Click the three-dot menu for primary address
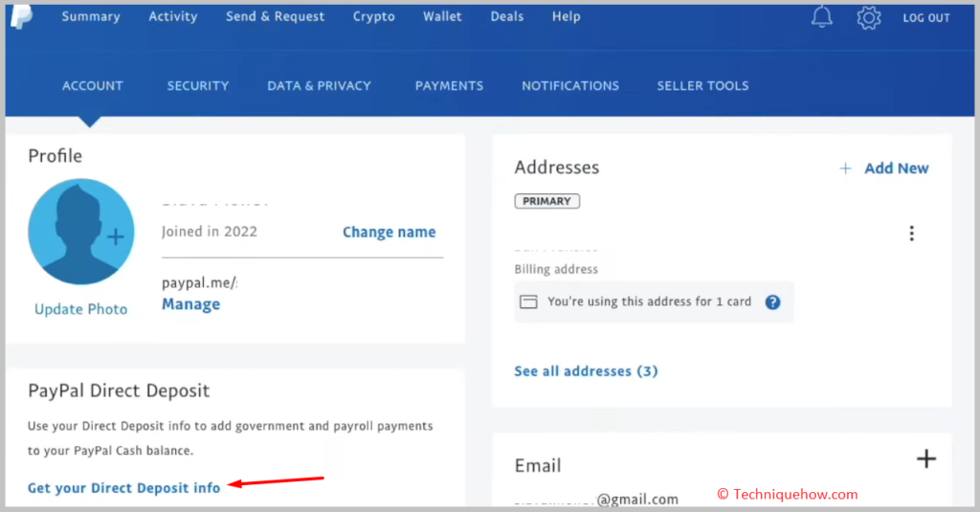 pos(911,234)
